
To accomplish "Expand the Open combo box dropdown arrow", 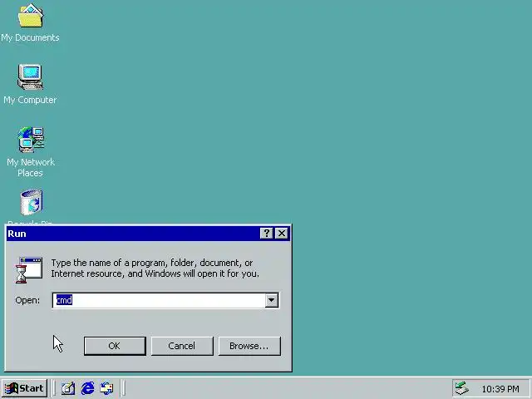I will click(x=272, y=300).
